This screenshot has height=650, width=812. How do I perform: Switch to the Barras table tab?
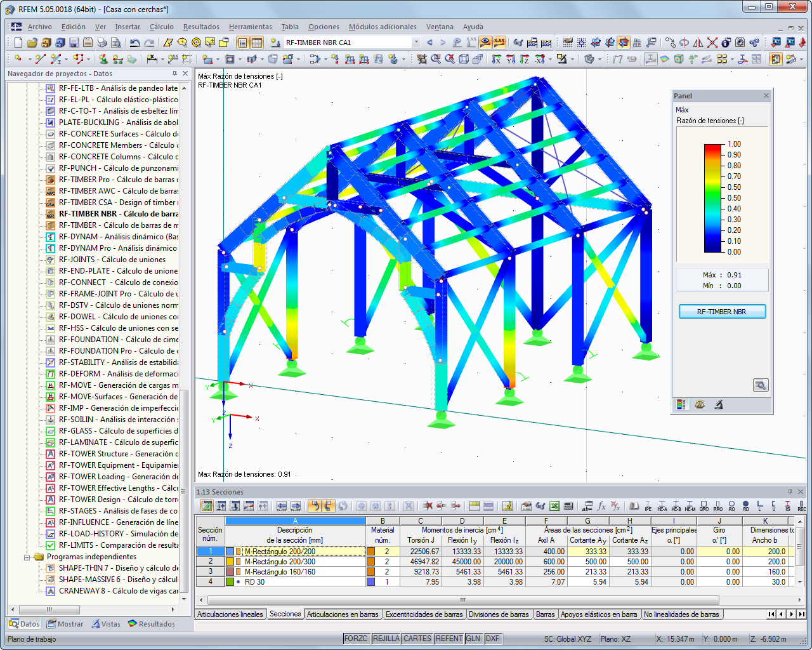point(545,614)
